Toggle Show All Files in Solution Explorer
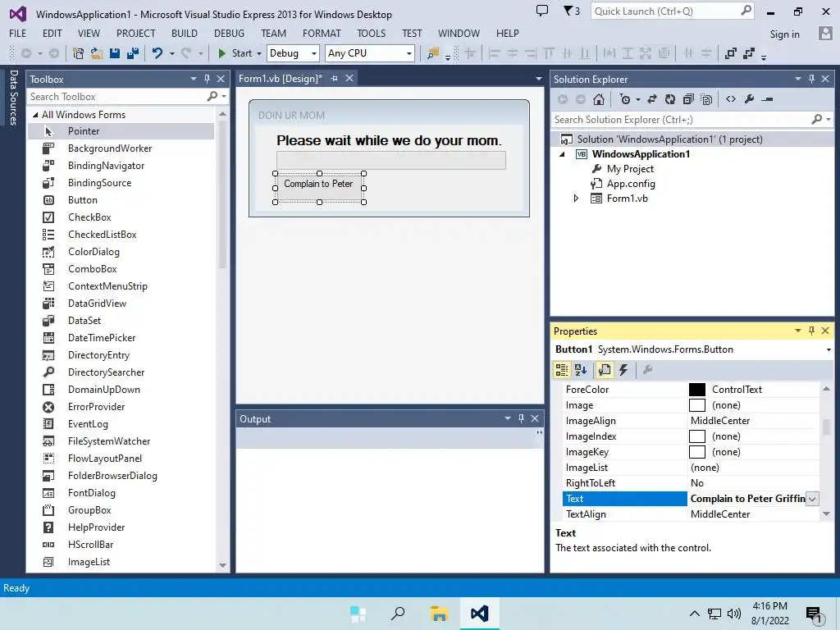 (x=706, y=99)
